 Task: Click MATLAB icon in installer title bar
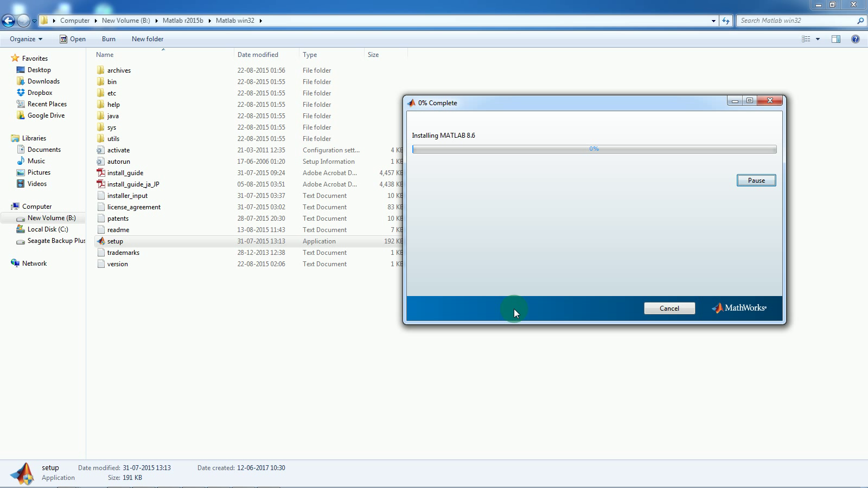tap(411, 103)
